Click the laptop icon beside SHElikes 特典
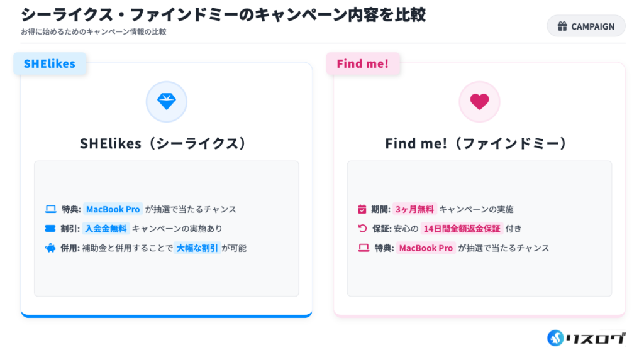644x355 pixels. [51, 209]
